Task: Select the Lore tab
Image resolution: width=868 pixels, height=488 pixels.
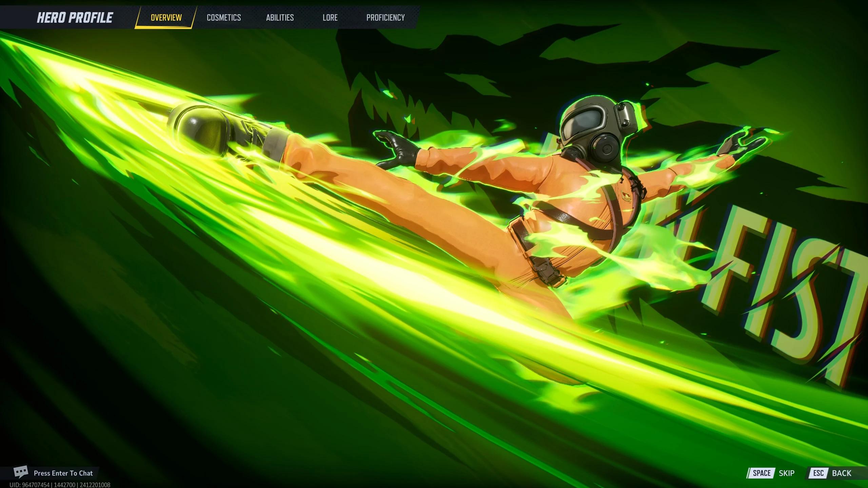Action: click(330, 18)
